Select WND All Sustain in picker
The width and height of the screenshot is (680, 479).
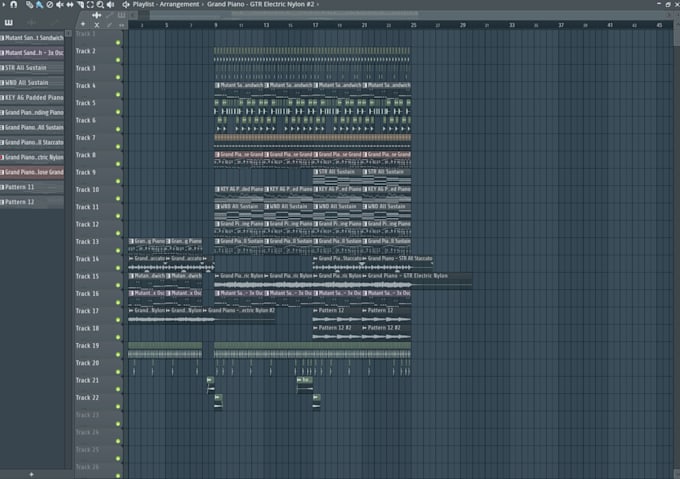[32, 82]
